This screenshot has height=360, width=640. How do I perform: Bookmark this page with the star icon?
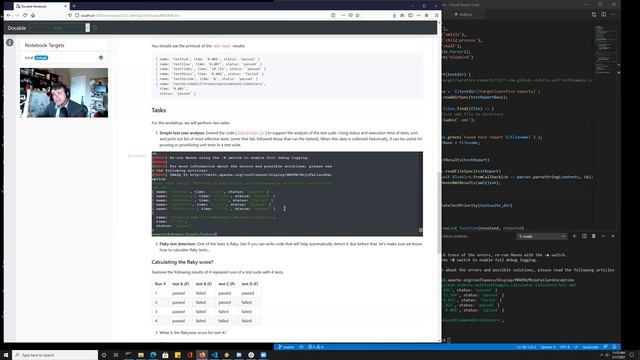point(358,15)
